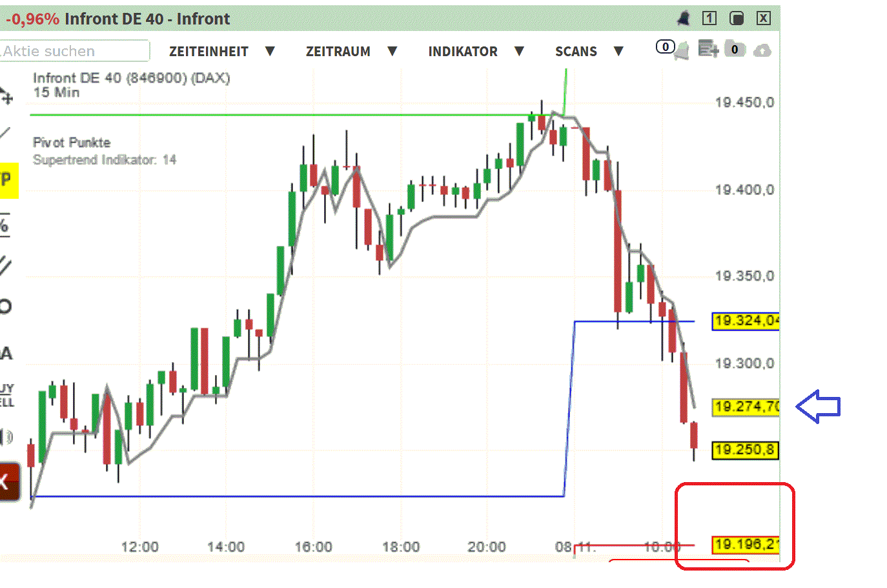Click the 12:00 time axis label
Image resolution: width=887 pixels, height=588 pixels.
(139, 547)
